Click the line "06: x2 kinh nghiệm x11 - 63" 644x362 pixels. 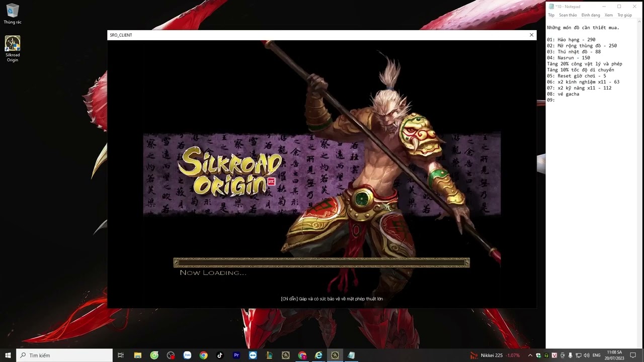tap(583, 82)
